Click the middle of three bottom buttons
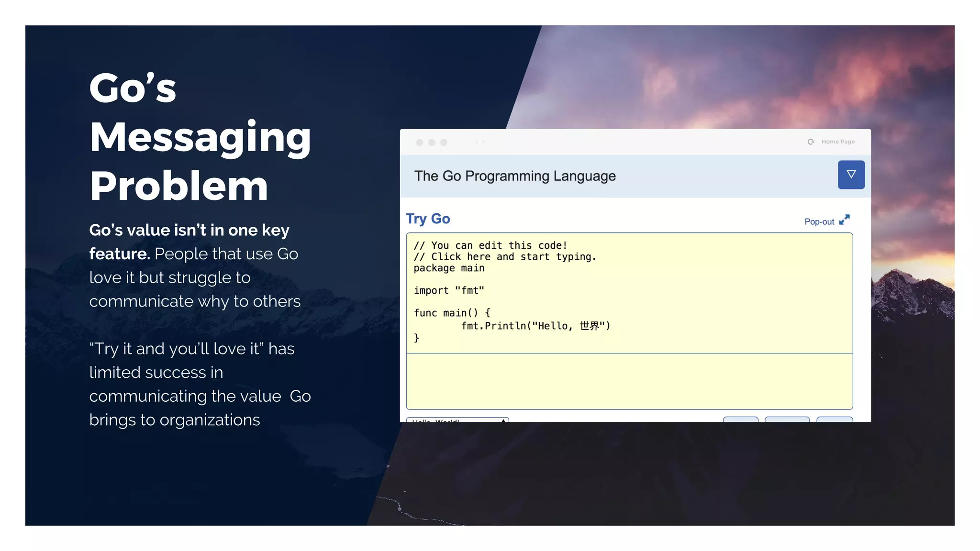 click(x=787, y=419)
